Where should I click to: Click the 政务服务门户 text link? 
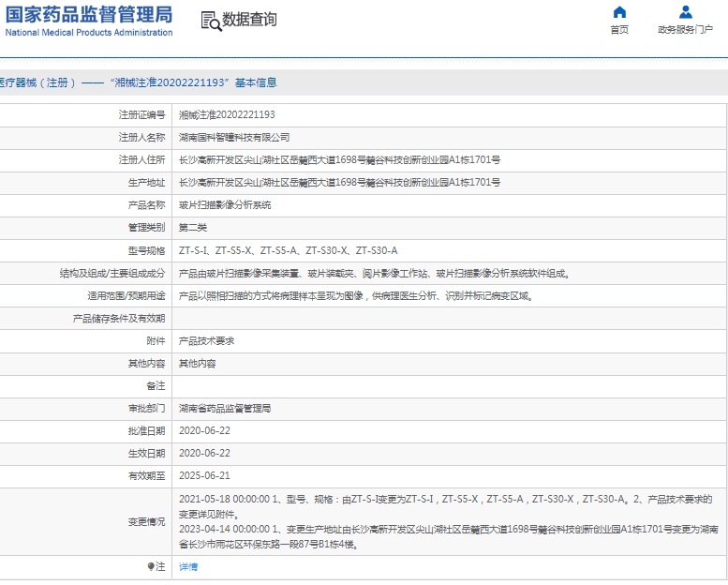pyautogui.click(x=685, y=30)
